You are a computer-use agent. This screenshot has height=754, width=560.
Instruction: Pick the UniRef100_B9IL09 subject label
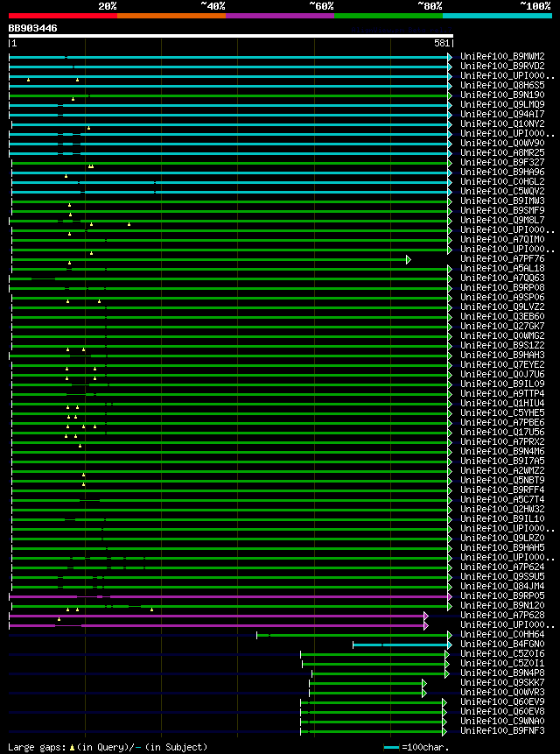pyautogui.click(x=502, y=384)
